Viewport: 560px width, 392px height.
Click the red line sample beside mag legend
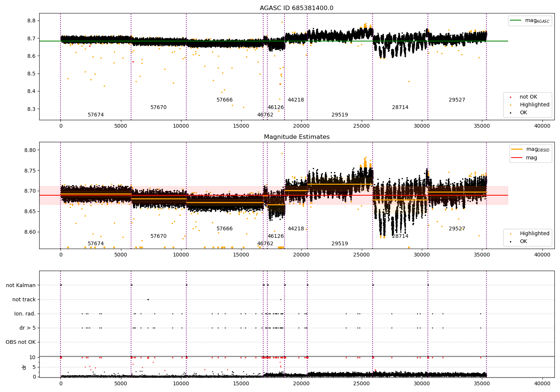[517, 158]
